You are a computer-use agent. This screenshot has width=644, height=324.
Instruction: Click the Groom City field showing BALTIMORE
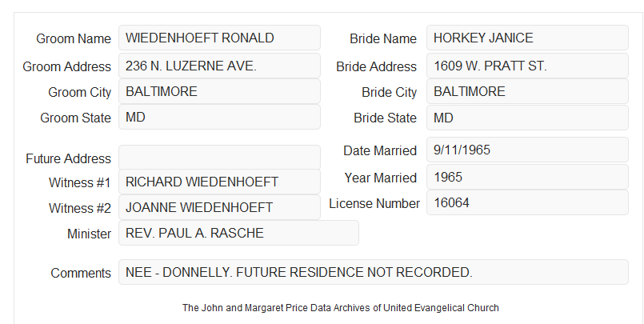pyautogui.click(x=219, y=91)
